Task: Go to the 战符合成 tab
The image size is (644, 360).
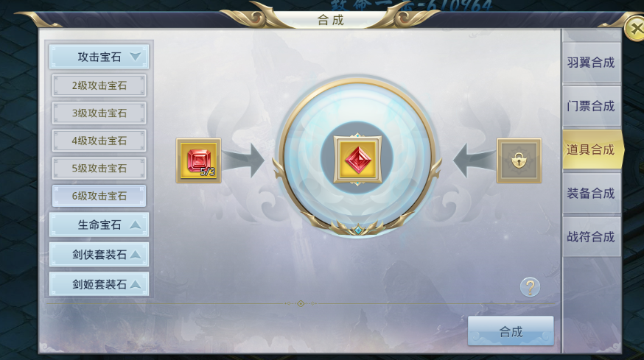Action: pos(591,236)
